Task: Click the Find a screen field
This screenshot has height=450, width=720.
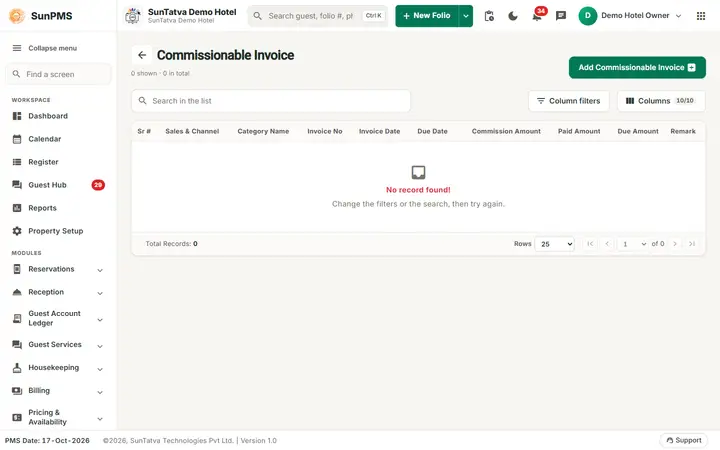Action: [58, 74]
